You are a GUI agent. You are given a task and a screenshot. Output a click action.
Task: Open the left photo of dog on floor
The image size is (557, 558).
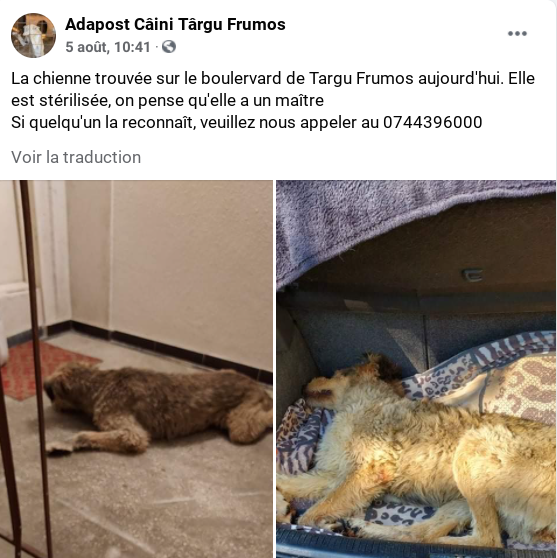pos(136,369)
